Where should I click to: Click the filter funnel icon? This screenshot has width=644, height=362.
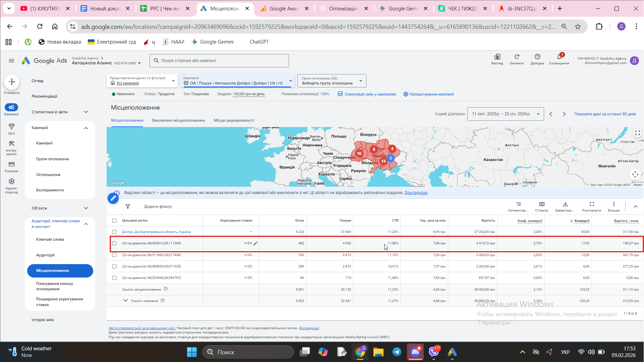click(128, 206)
